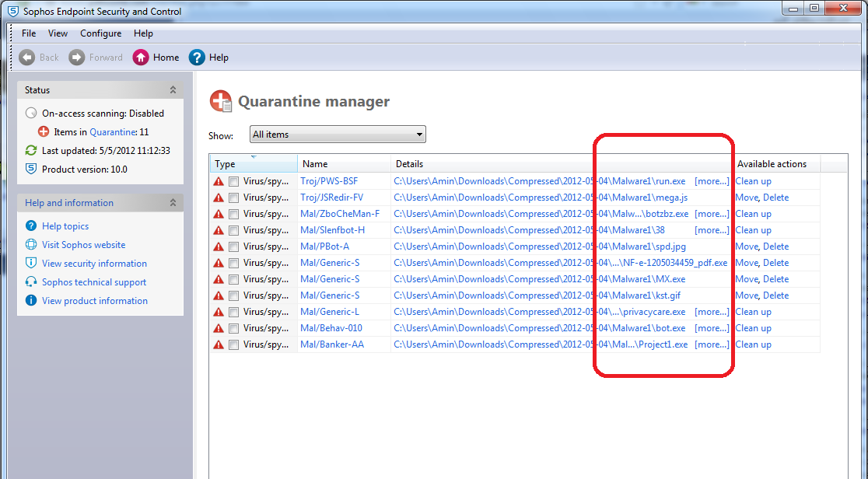This screenshot has height=479, width=868.
Task: Click the Product version shield icon
Action: (x=31, y=169)
